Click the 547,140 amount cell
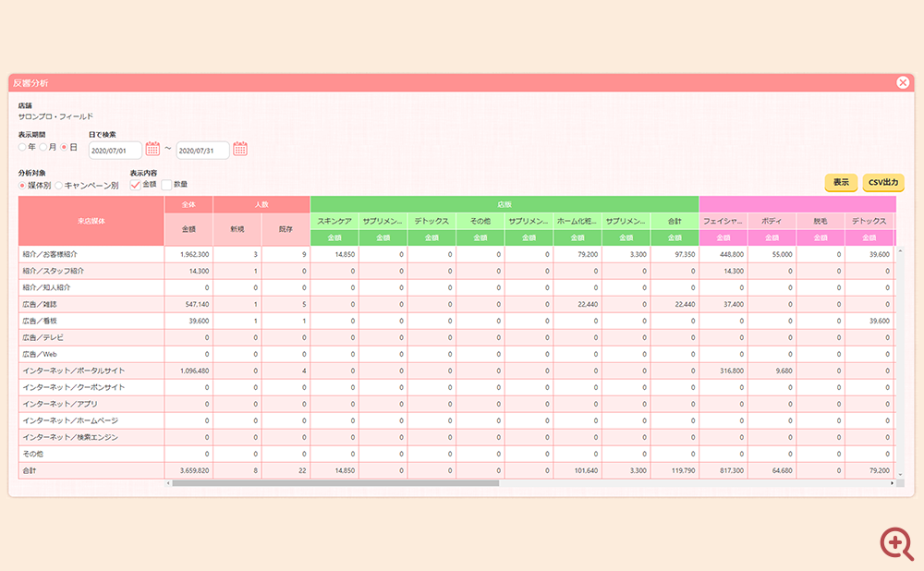The height and width of the screenshot is (571, 924). pos(188,305)
